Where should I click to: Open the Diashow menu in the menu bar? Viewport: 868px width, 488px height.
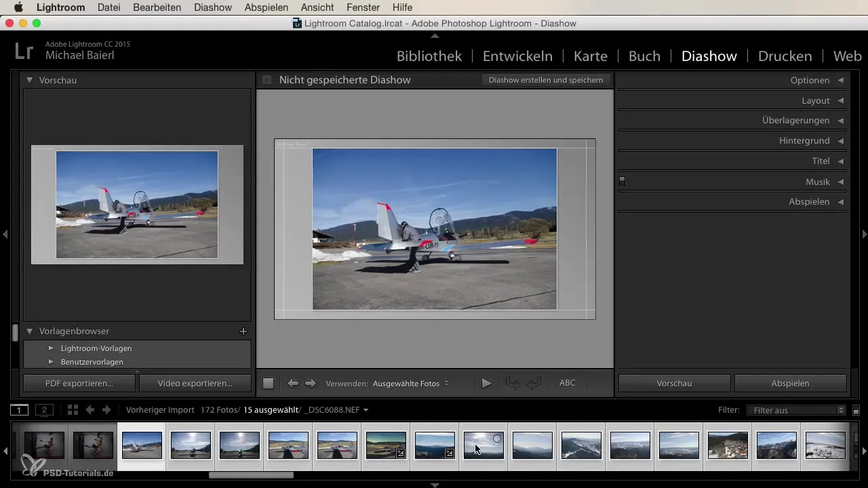click(x=213, y=7)
